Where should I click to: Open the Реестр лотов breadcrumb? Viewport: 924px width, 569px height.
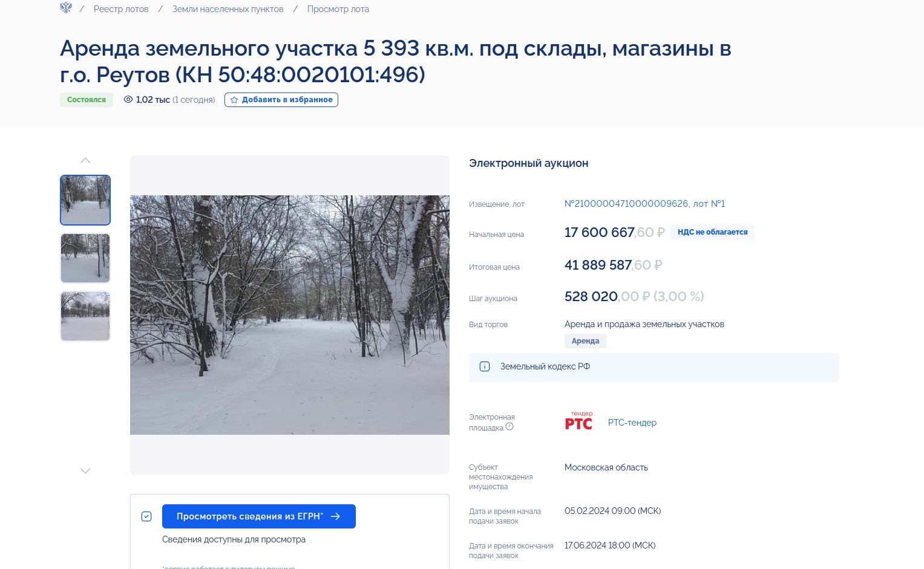(121, 9)
